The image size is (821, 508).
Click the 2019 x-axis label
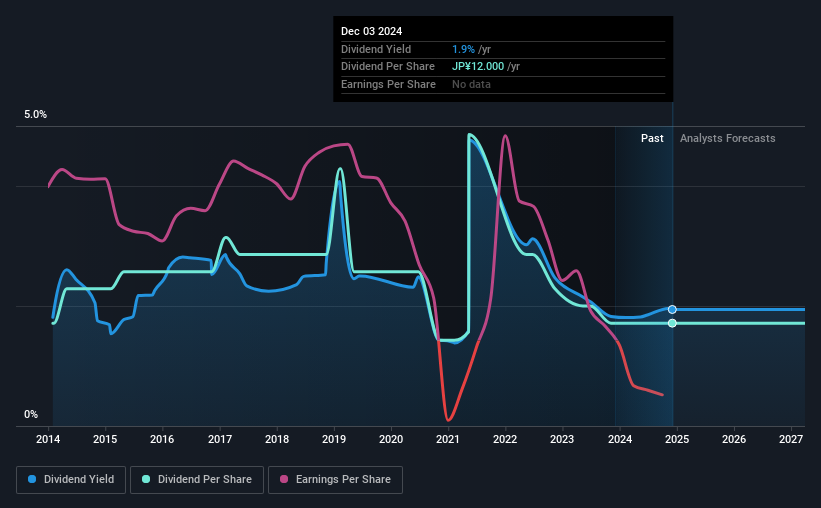pos(334,439)
